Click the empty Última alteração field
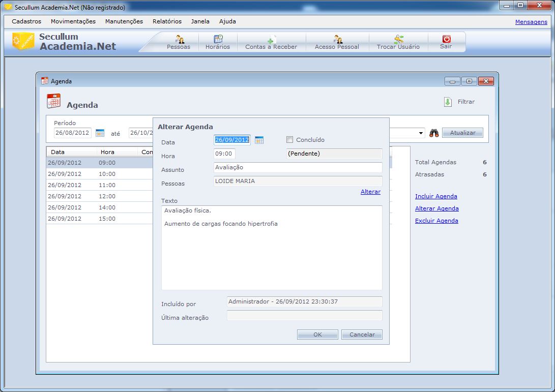Image resolution: width=555 pixels, height=392 pixels. tap(304, 316)
